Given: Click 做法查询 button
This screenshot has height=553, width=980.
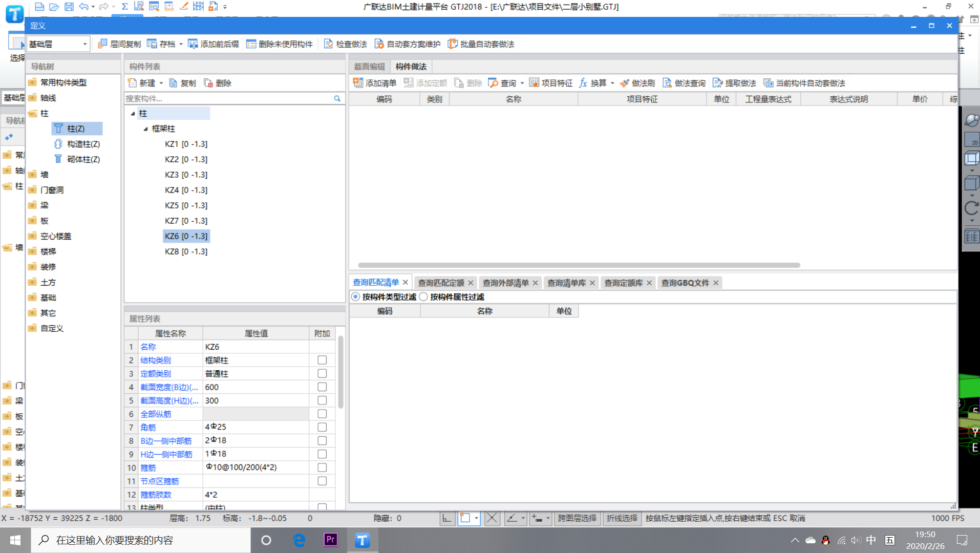Looking at the screenshot, I should pyautogui.click(x=684, y=83).
